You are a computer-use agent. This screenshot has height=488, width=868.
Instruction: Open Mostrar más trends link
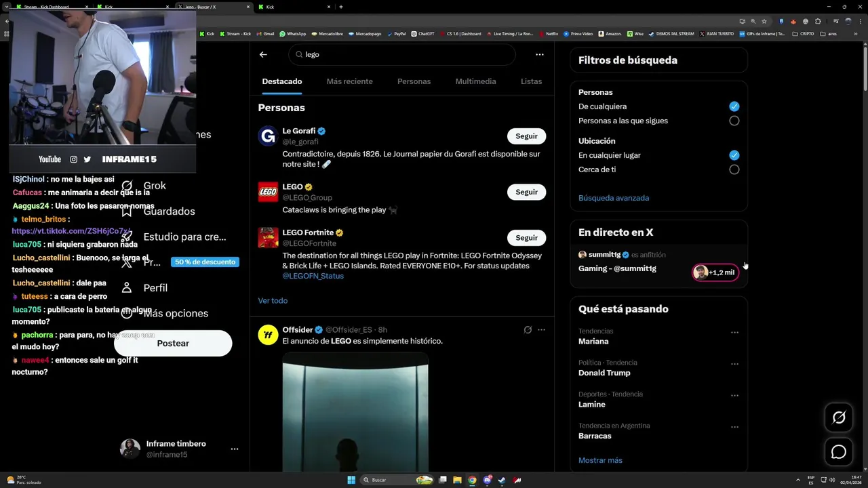pyautogui.click(x=600, y=460)
